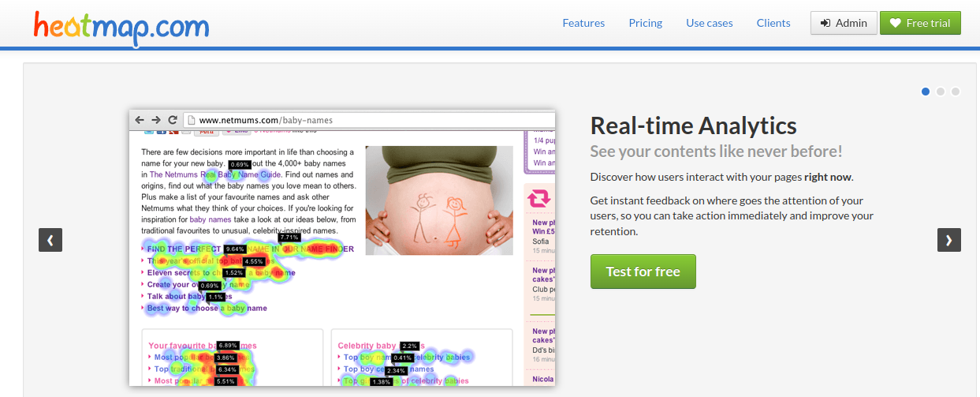Open the Clients page

[x=773, y=23]
